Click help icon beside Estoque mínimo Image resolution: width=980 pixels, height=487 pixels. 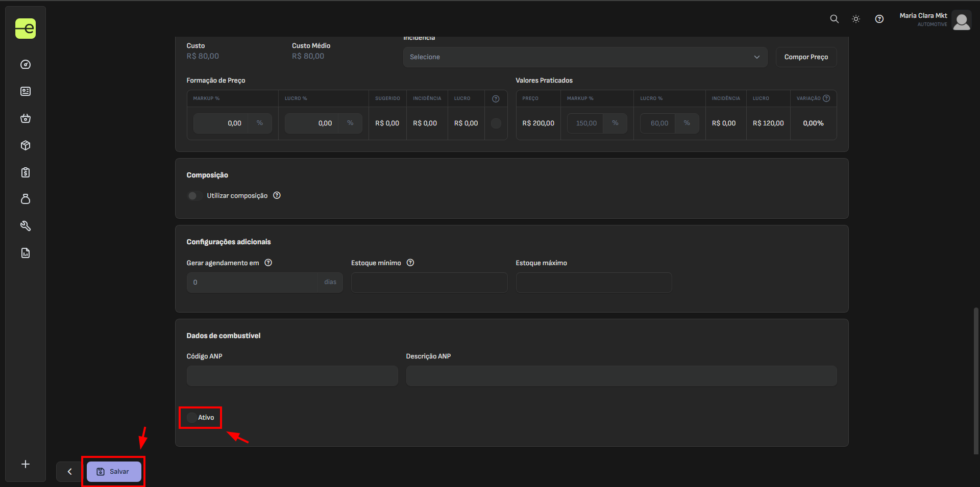410,263
